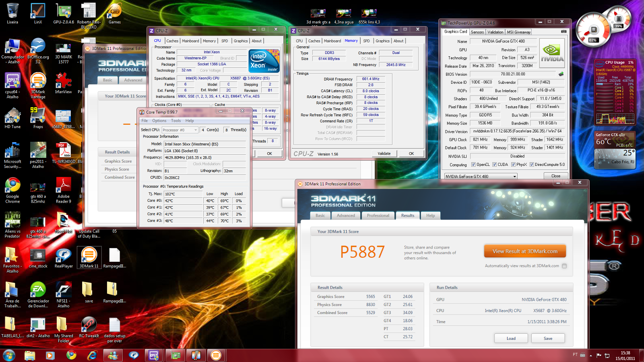Click the Graphics Score value 5565
This screenshot has width=644, height=362.
[370, 296]
